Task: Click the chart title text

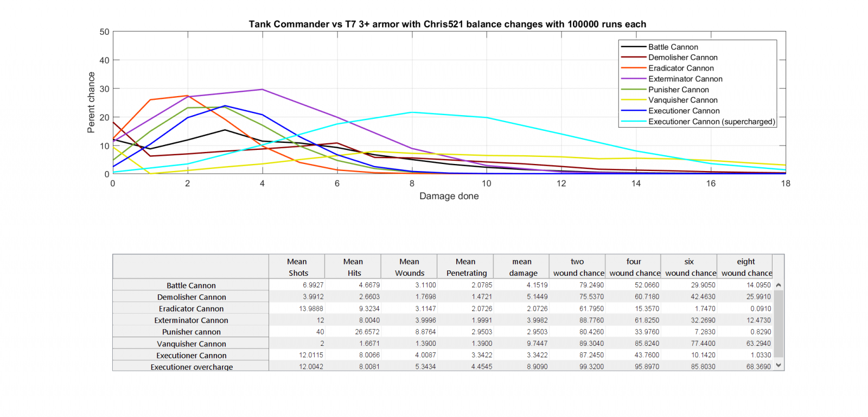Action: tap(447, 24)
